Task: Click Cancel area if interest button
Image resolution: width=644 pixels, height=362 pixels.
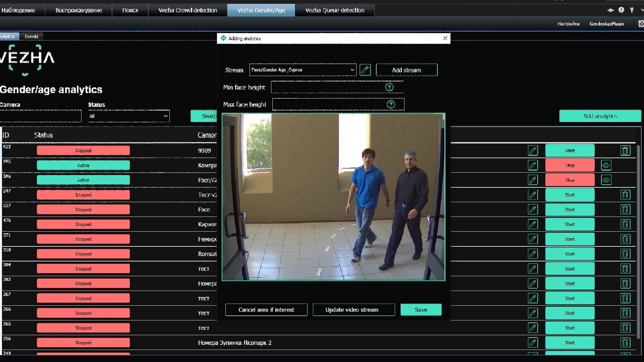Action: pos(266,310)
